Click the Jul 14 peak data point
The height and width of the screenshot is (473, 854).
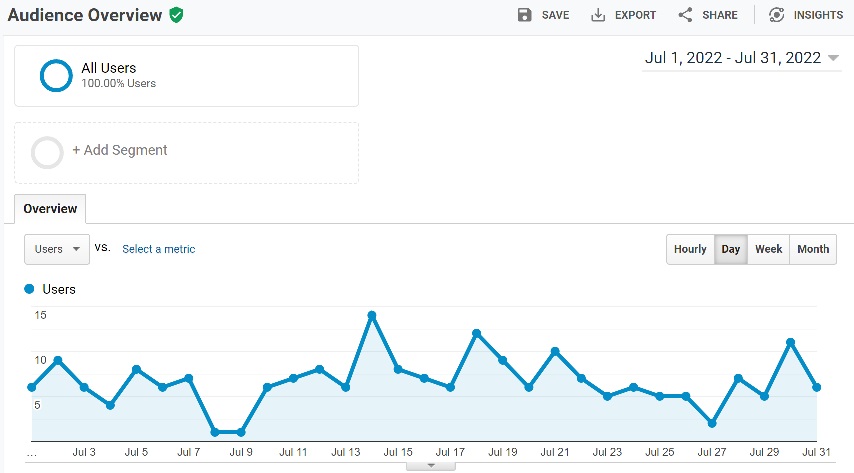pos(371,315)
